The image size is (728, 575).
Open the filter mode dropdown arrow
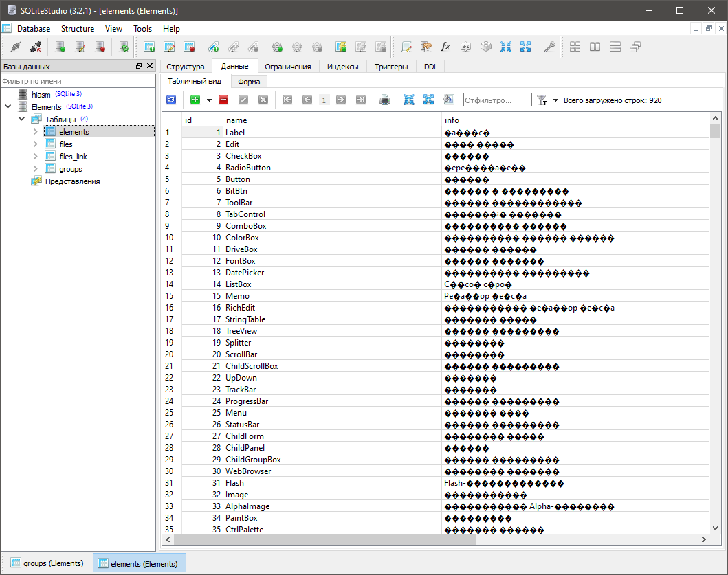(x=555, y=100)
